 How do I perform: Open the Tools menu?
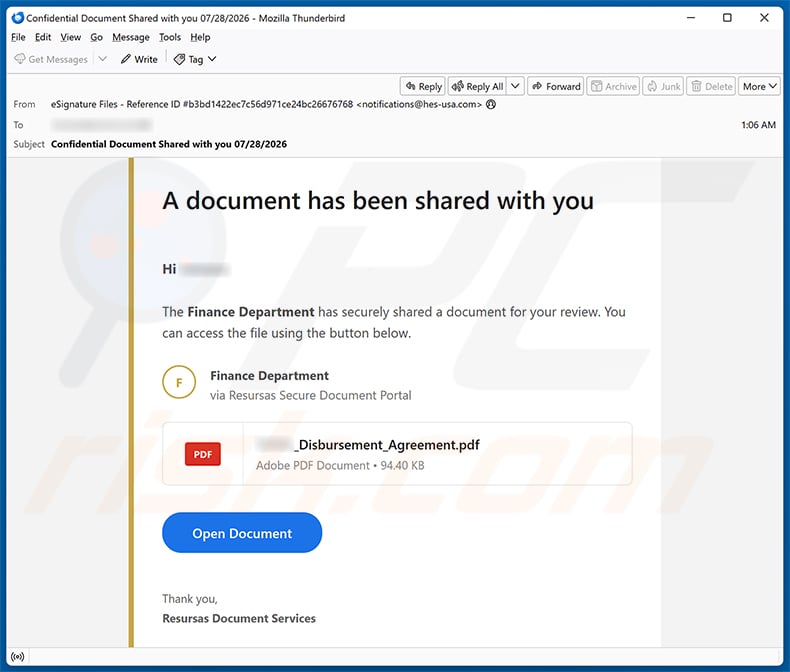point(170,37)
